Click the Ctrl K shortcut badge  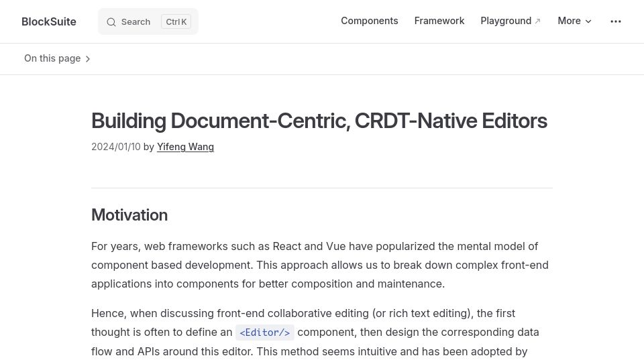[x=176, y=21]
